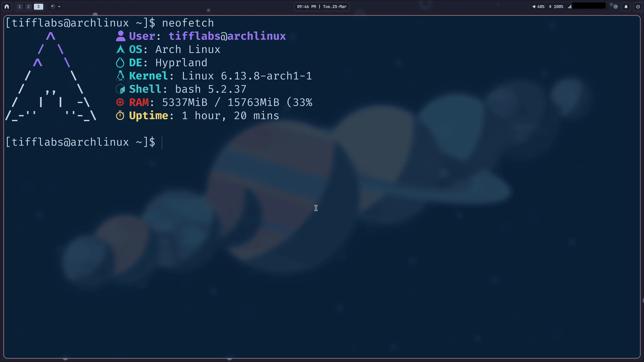Screen dimensions: 644x362
Task: Click the stopwatch icon beside Uptime
Action: pos(120,115)
